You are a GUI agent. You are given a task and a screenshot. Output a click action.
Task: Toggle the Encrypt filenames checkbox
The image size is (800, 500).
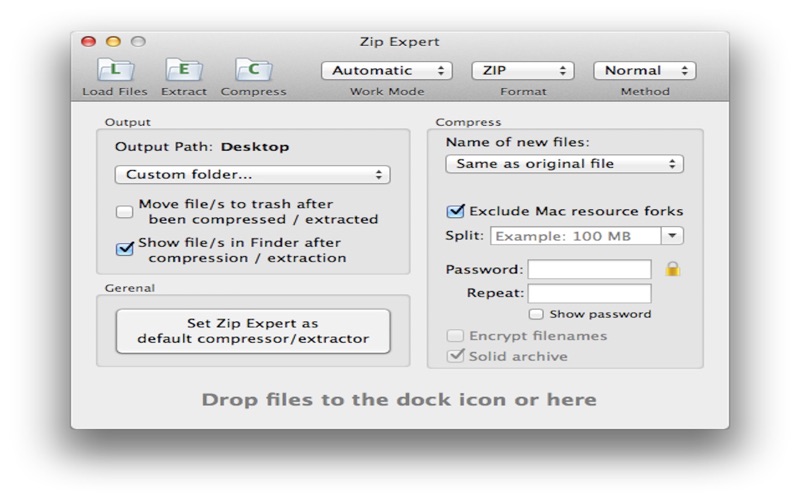[x=455, y=336]
